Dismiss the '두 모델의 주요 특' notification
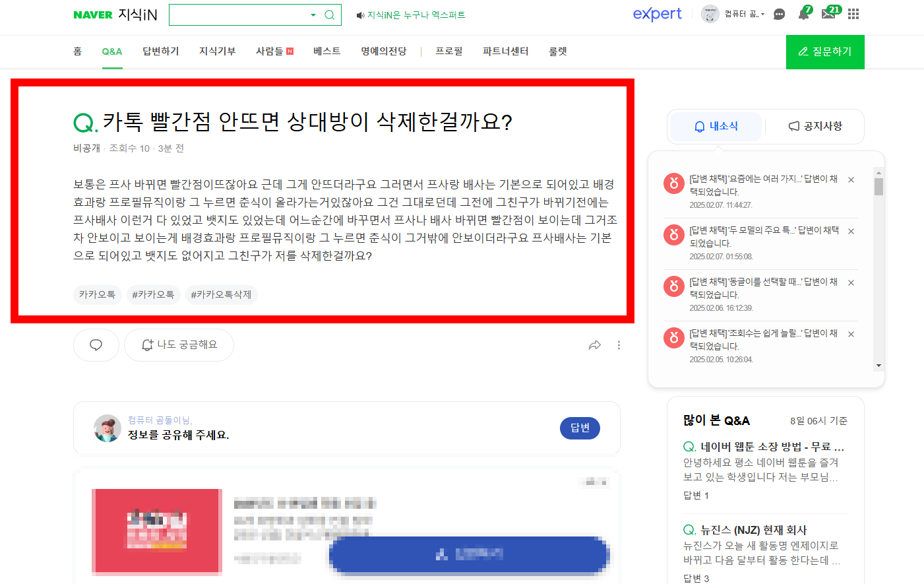The height and width of the screenshot is (584, 924). click(x=851, y=232)
